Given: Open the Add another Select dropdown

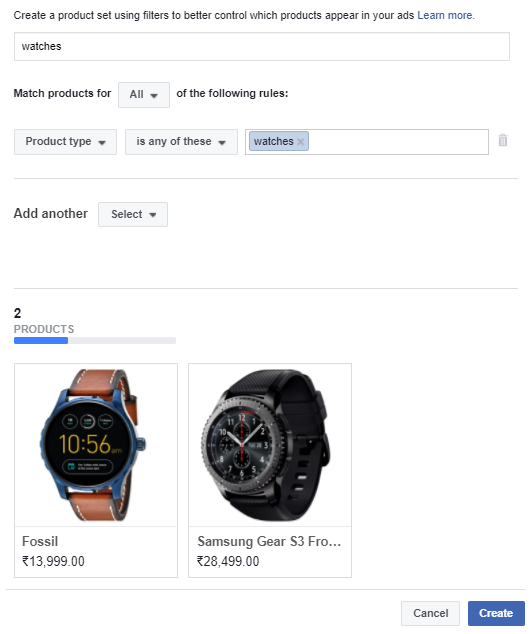Looking at the screenshot, I should point(133,214).
